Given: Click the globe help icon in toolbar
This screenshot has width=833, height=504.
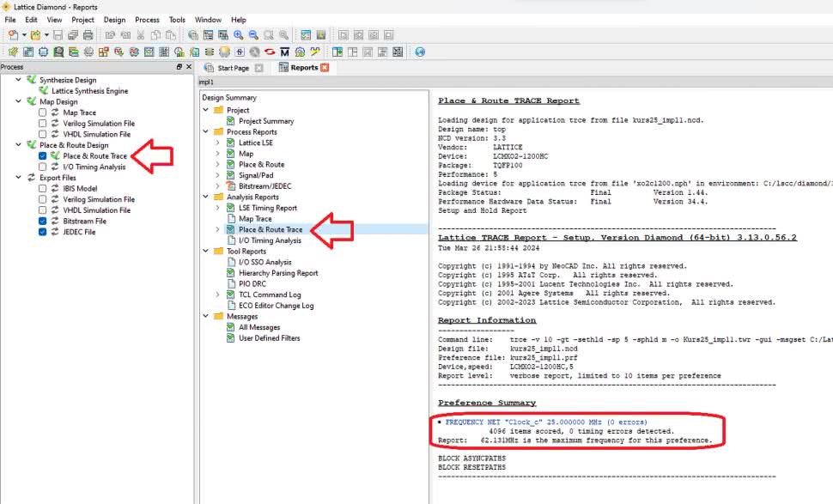Looking at the screenshot, I should point(420,52).
